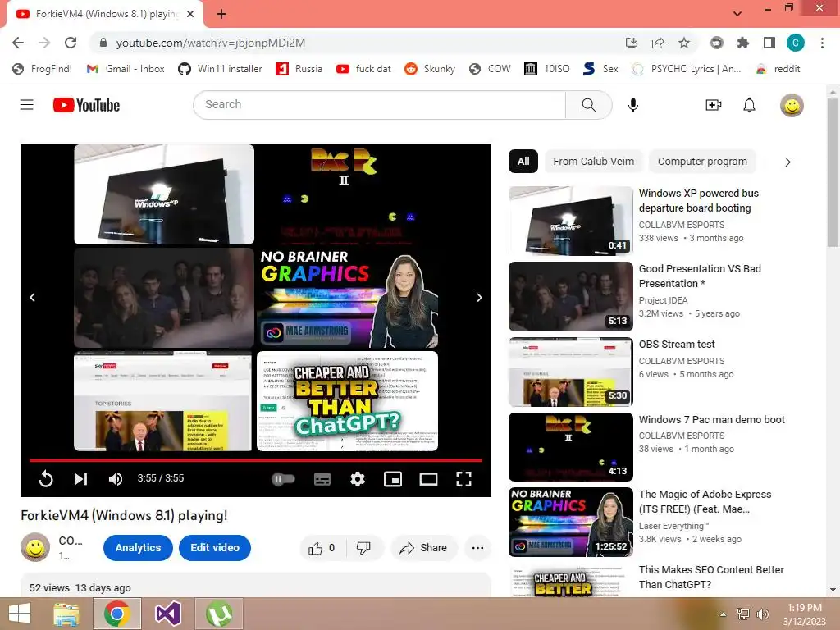Viewport: 840px width, 630px height.
Task: Open the Gmail - Inbox bookmark
Action: pyautogui.click(x=126, y=69)
